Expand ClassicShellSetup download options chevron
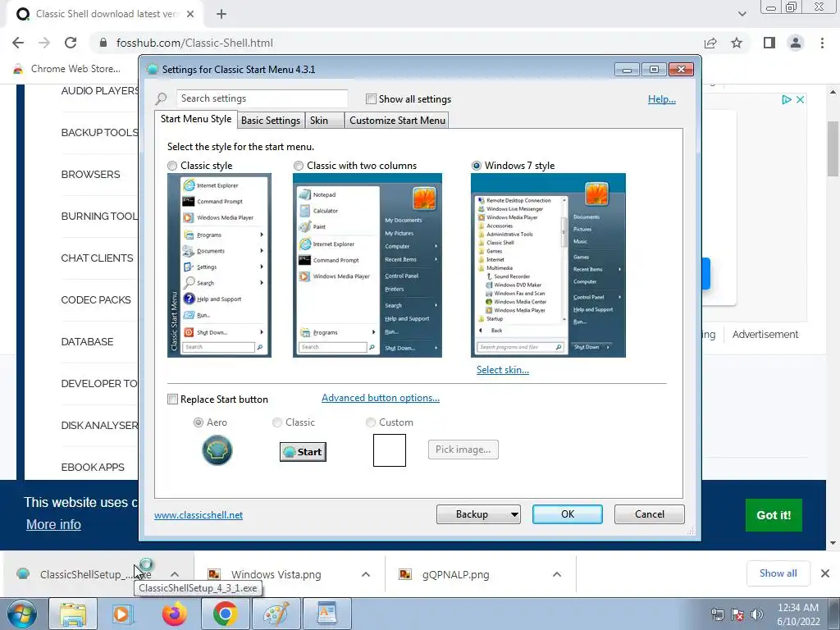The height and width of the screenshot is (630, 840). point(175,574)
